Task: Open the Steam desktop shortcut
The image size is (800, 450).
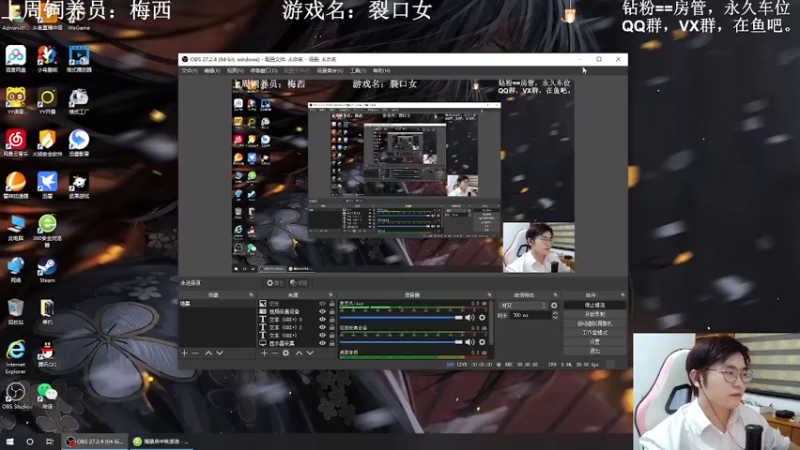Action: click(47, 270)
